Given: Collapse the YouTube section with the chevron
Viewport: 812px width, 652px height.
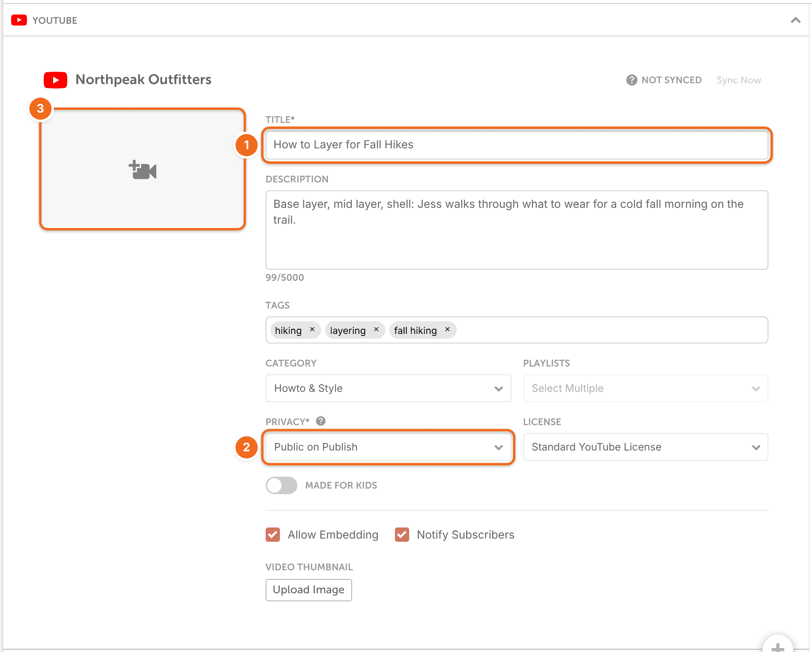Looking at the screenshot, I should pyautogui.click(x=795, y=20).
